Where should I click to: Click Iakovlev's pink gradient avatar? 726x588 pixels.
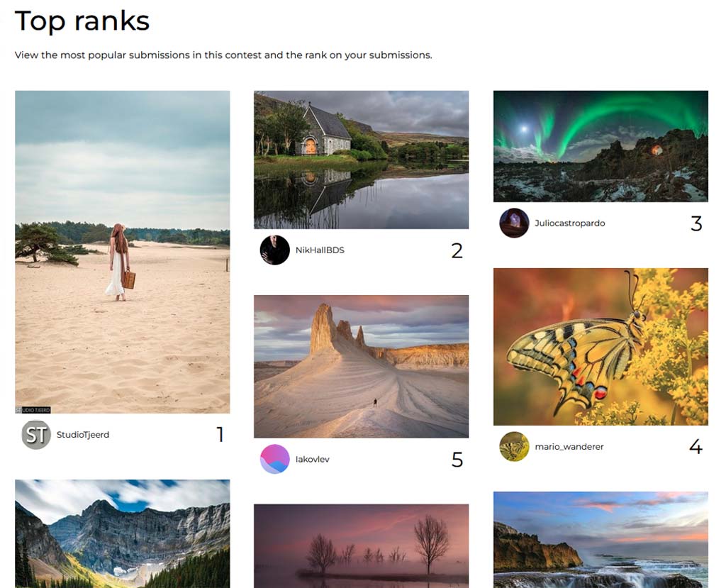[x=274, y=459]
